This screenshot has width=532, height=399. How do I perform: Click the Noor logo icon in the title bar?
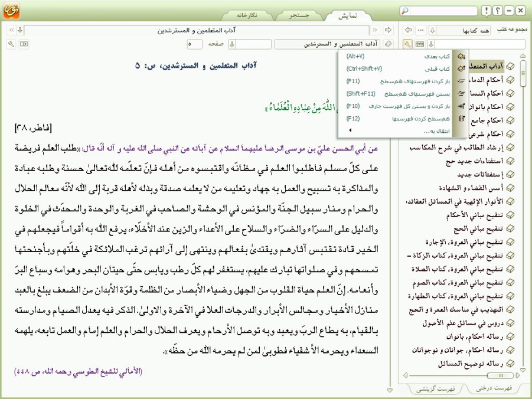tap(12, 11)
